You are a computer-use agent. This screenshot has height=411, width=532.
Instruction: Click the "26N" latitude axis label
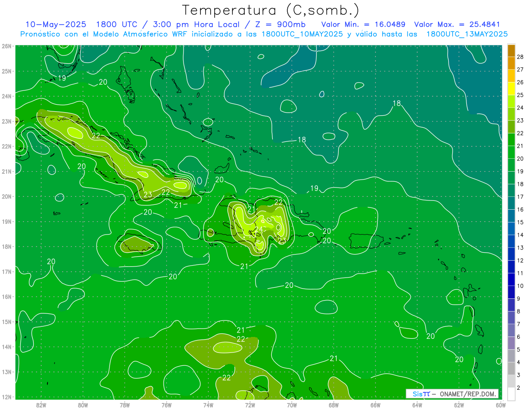pos(7,46)
